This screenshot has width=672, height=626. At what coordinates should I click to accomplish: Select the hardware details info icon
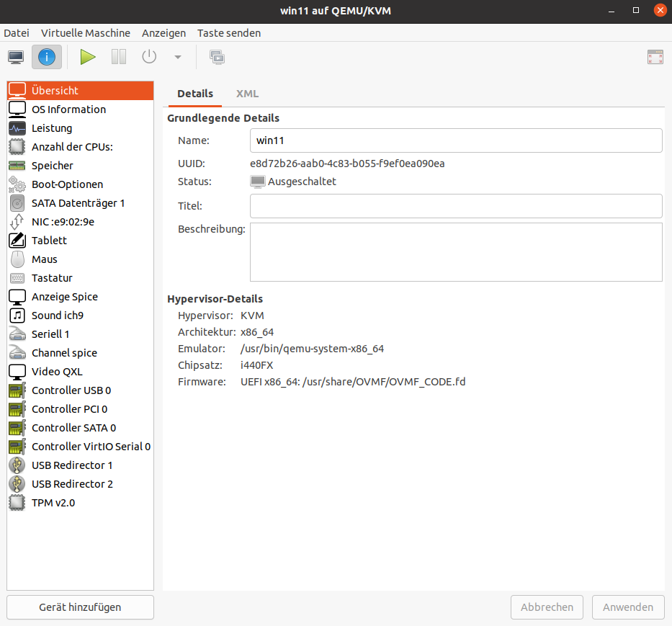(x=47, y=57)
